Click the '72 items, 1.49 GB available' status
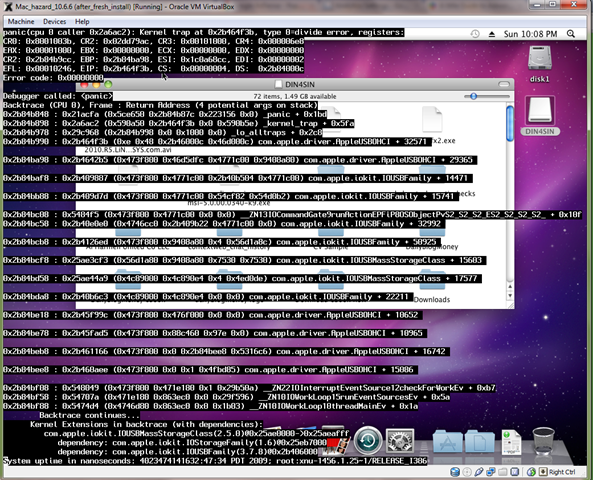This screenshot has width=593, height=480. pos(295,96)
